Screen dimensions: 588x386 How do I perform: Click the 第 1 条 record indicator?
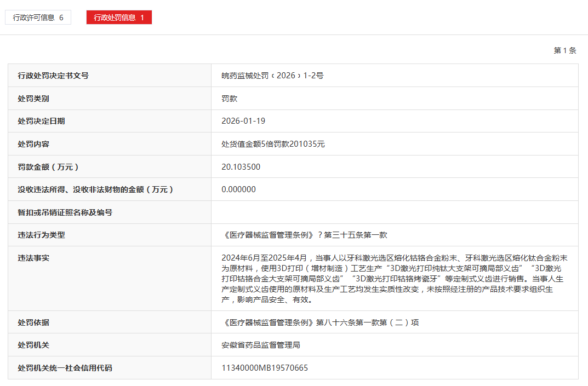click(x=565, y=50)
